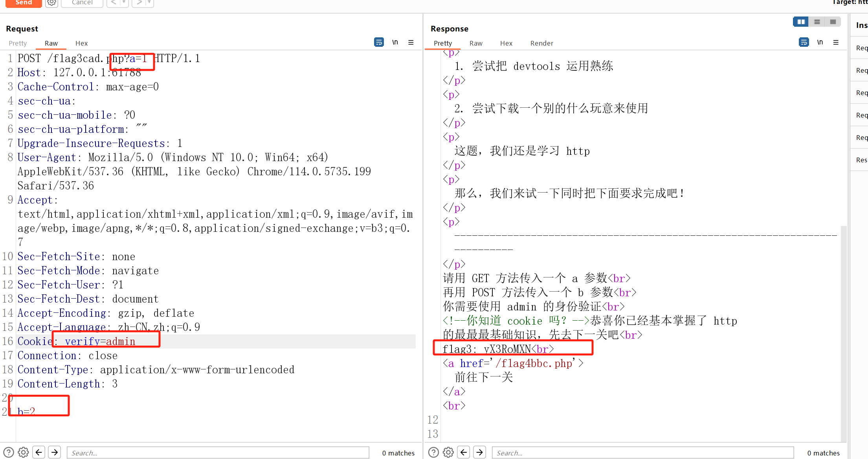Viewport: 868px width, 459px height.
Task: Open the settings gear icon
Action: click(51, 4)
